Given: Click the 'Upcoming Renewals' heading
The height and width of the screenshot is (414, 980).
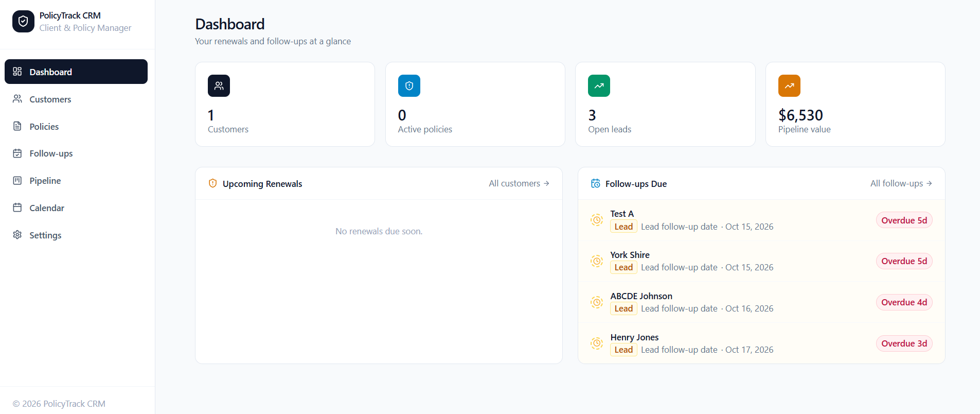Looking at the screenshot, I should (262, 184).
